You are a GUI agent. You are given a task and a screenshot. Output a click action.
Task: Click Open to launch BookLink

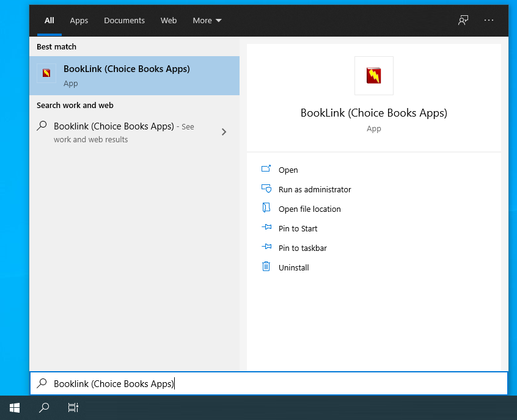tap(288, 170)
